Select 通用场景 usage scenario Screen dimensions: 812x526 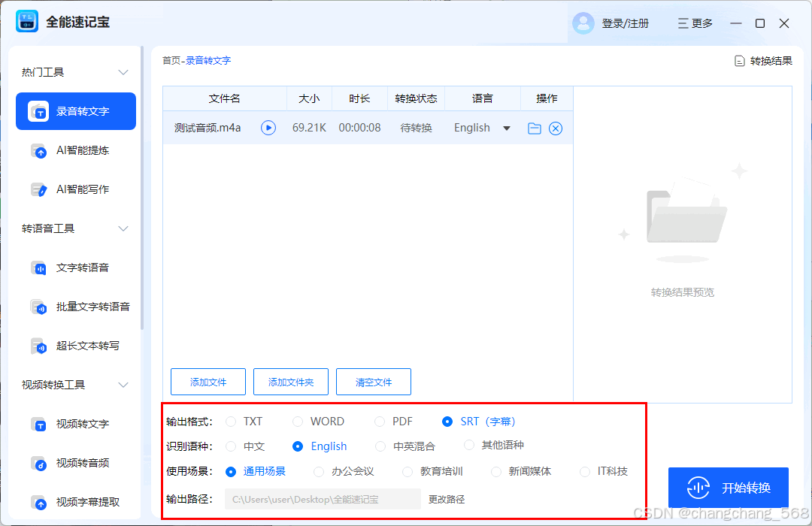click(231, 472)
